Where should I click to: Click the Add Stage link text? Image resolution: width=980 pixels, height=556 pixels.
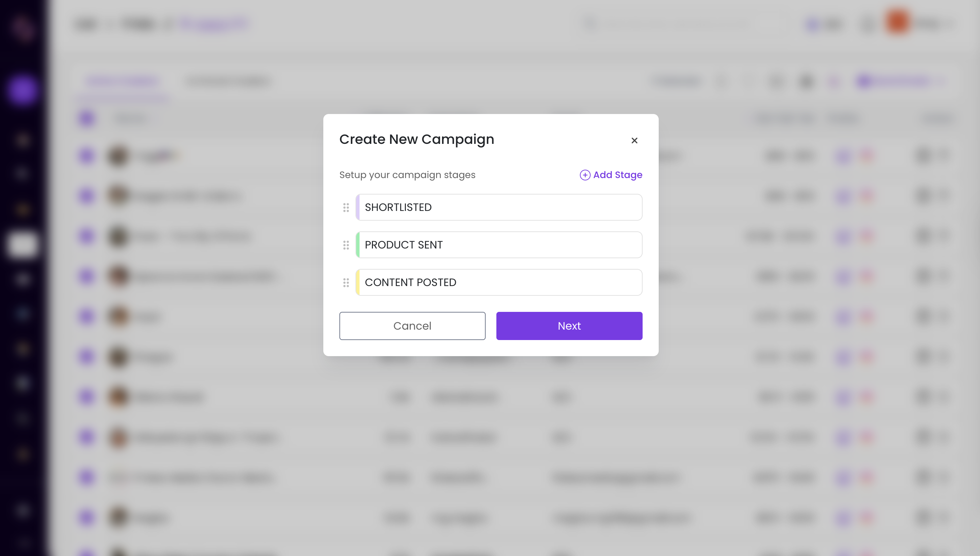point(617,175)
